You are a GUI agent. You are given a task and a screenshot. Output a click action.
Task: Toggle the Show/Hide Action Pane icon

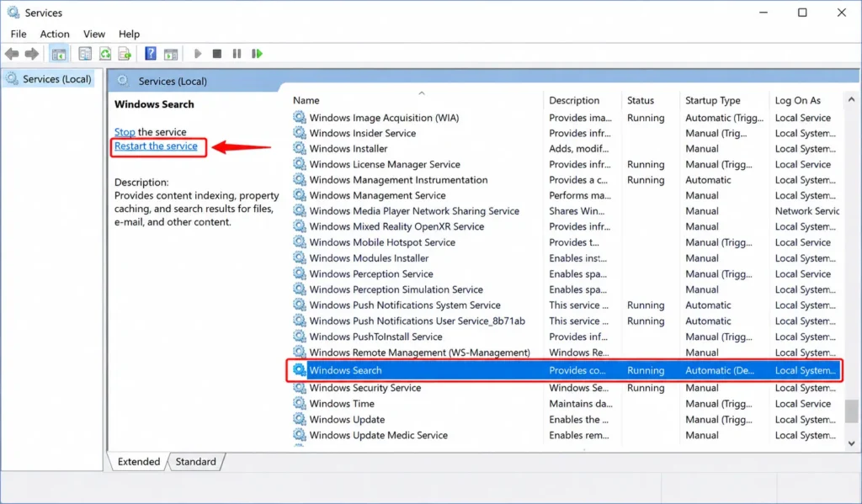tap(171, 54)
